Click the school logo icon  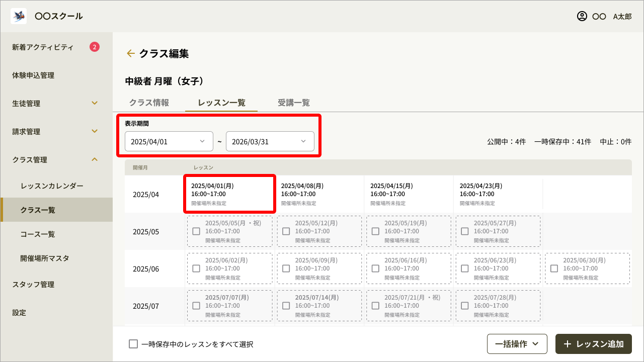click(x=19, y=16)
